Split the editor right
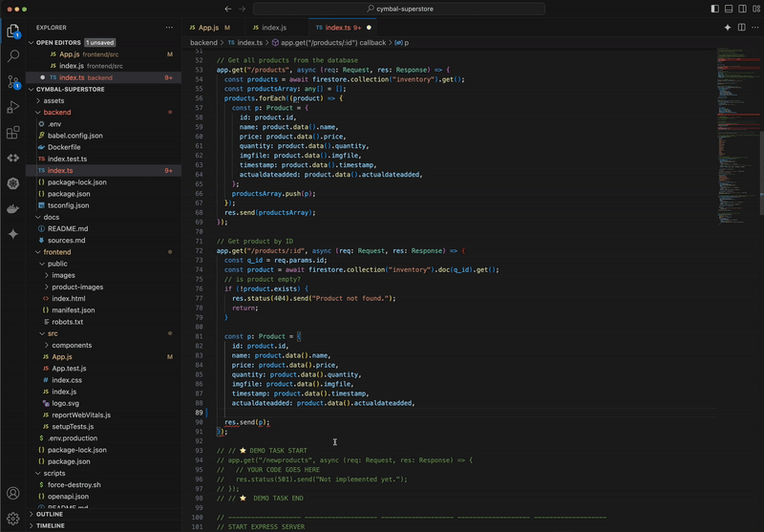The width and height of the screenshot is (764, 532). pyautogui.click(x=742, y=28)
